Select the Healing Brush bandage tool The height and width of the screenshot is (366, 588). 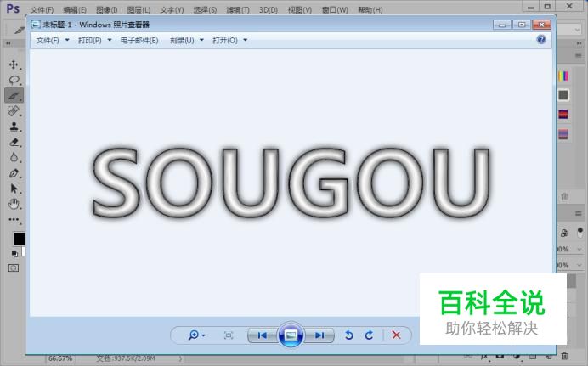tap(14, 111)
